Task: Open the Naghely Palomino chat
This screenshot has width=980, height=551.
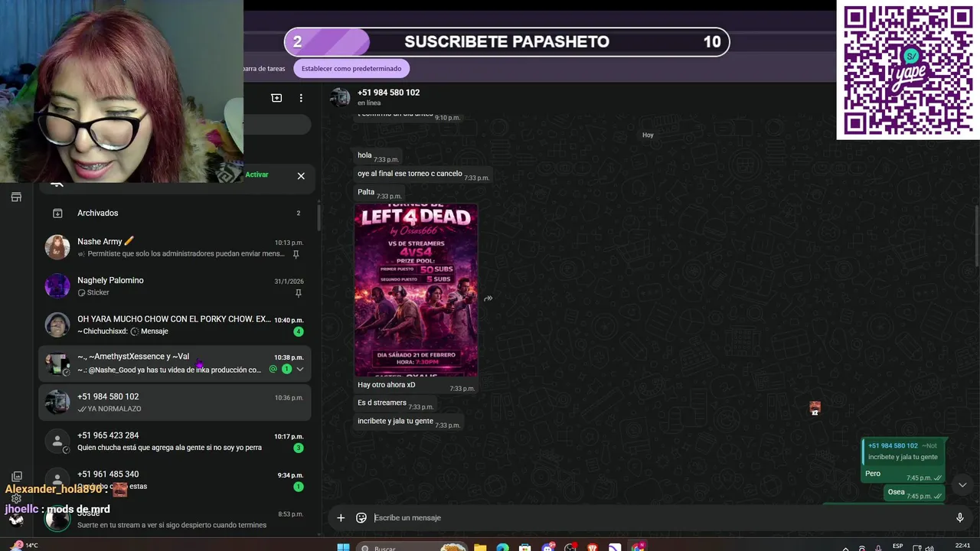Action: point(176,286)
